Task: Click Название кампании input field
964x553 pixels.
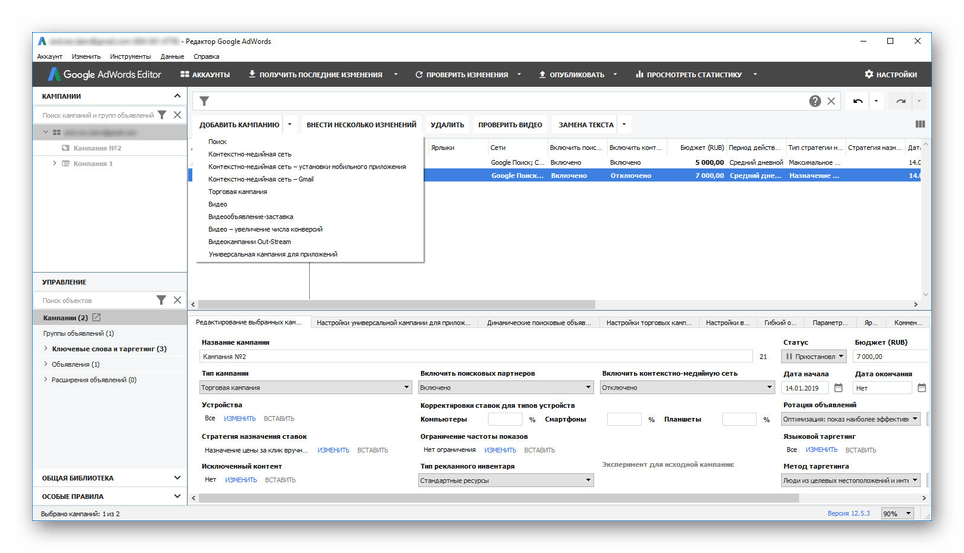Action: coord(476,356)
